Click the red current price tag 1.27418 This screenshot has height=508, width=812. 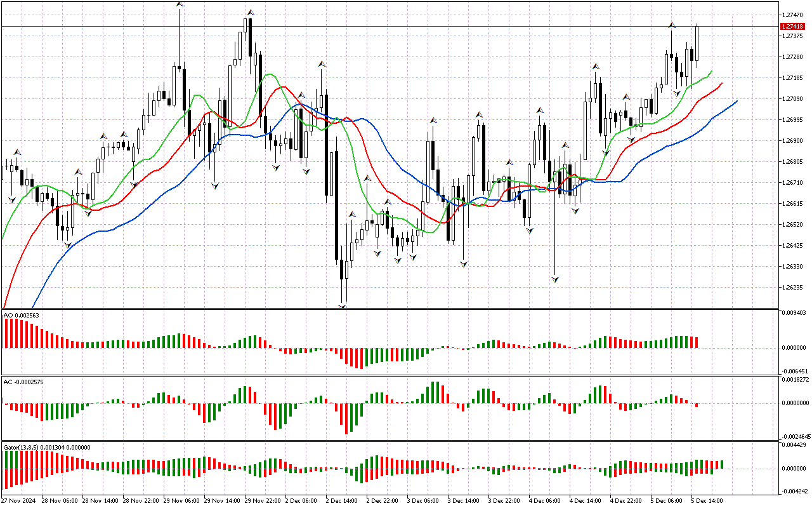[793, 26]
